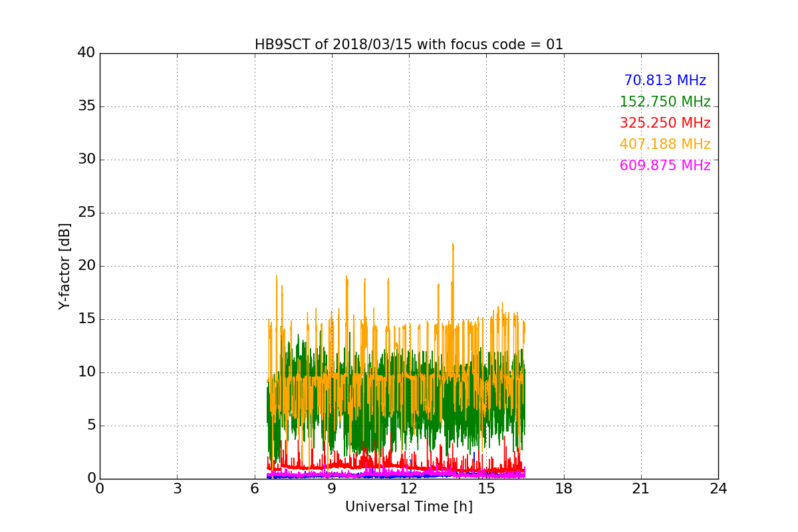This screenshot has height=532, width=798.
Task: Select the 152.750 MHz legend label
Action: coord(665,102)
